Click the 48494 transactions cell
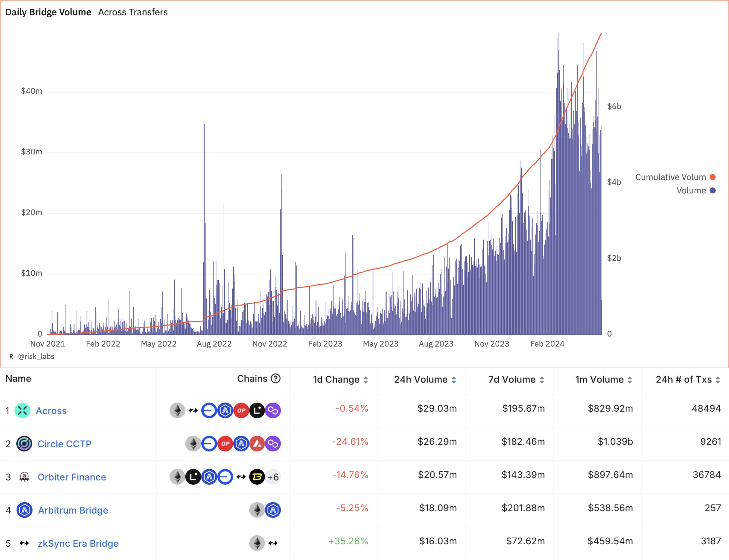Viewport: 729px width, 560px height. pos(706,408)
